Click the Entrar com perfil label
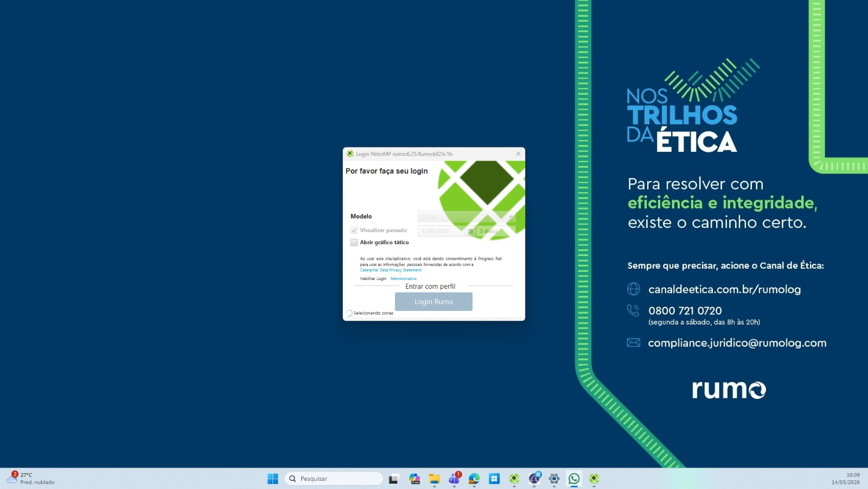868x489 pixels. (x=430, y=287)
